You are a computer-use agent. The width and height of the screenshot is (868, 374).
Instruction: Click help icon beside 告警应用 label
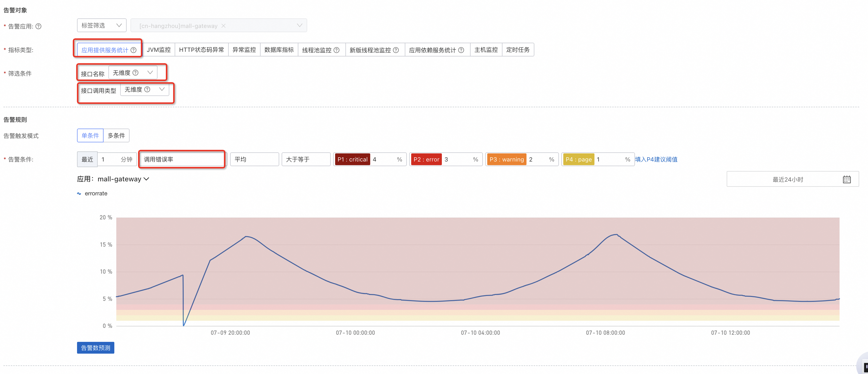coord(39,26)
